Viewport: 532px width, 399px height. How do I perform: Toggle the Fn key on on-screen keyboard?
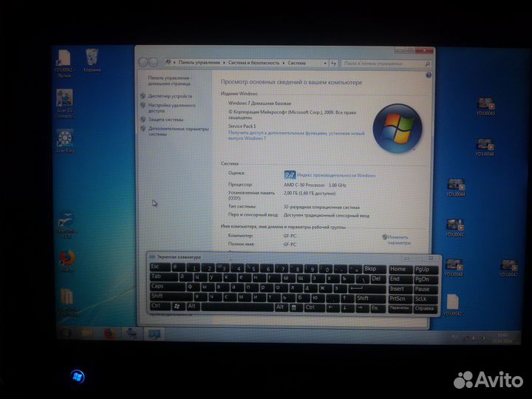point(377,308)
